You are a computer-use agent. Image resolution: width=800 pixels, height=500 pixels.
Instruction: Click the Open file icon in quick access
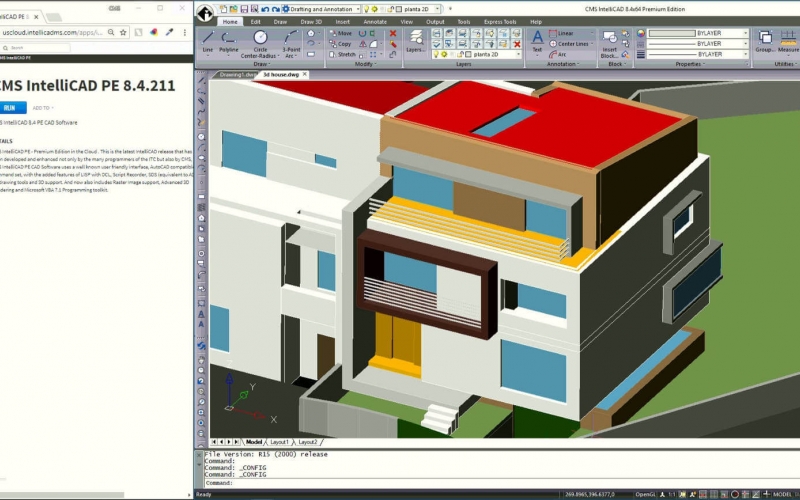tap(234, 9)
